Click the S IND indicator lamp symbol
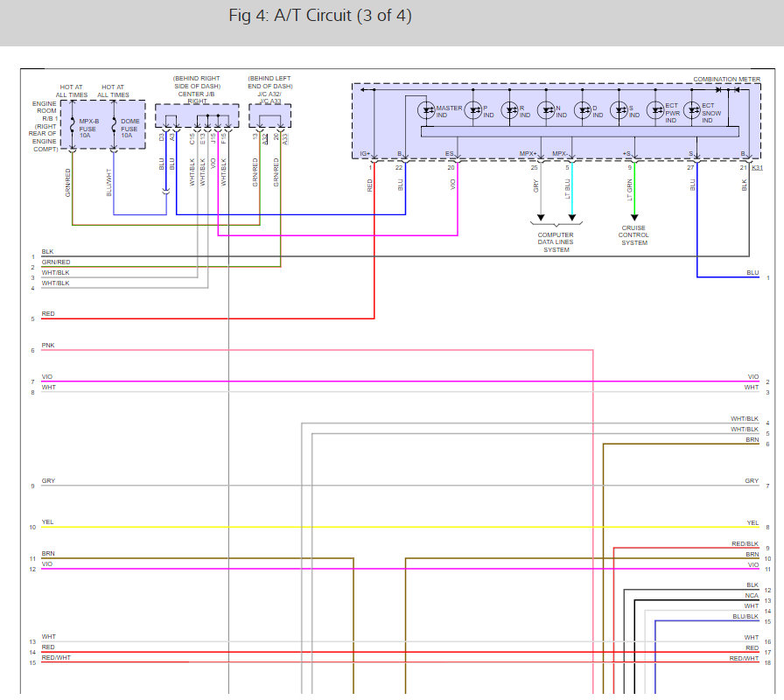Screen dimensions: 784x700 pyautogui.click(x=619, y=110)
